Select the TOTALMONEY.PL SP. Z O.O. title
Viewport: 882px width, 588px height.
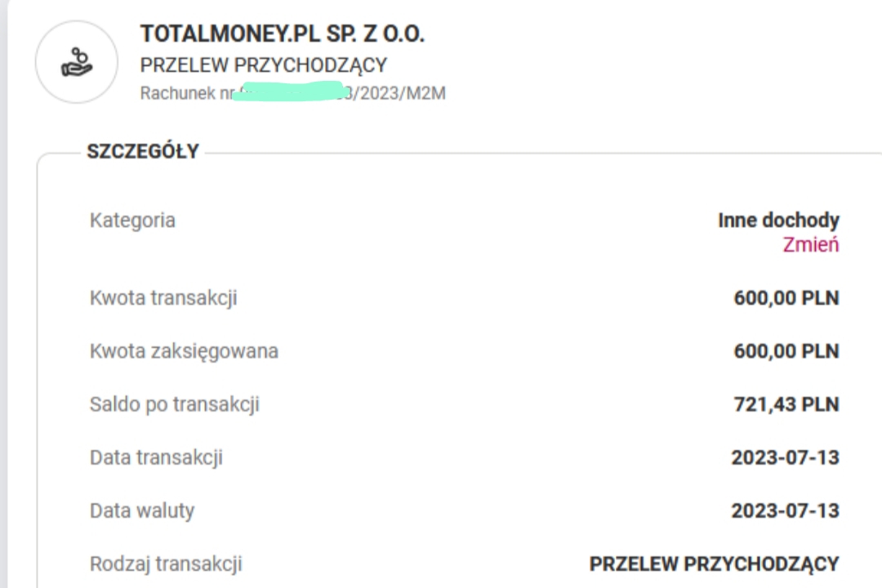pyautogui.click(x=283, y=34)
